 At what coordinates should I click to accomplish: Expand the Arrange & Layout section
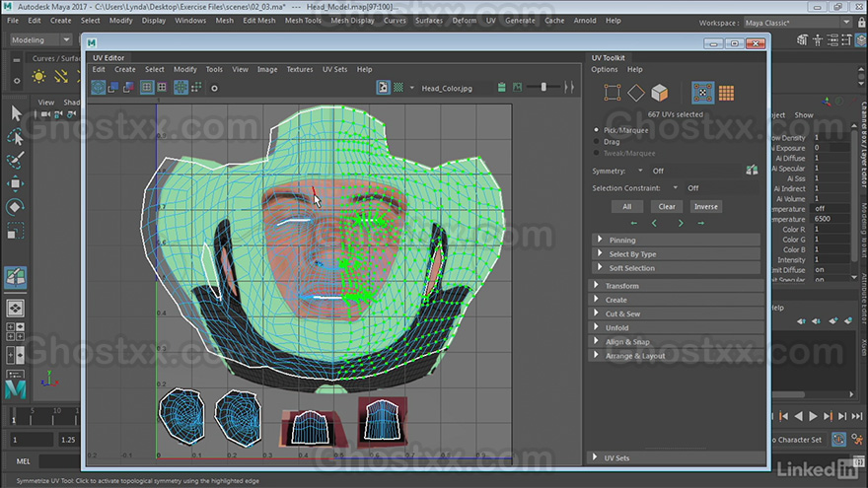coord(676,356)
